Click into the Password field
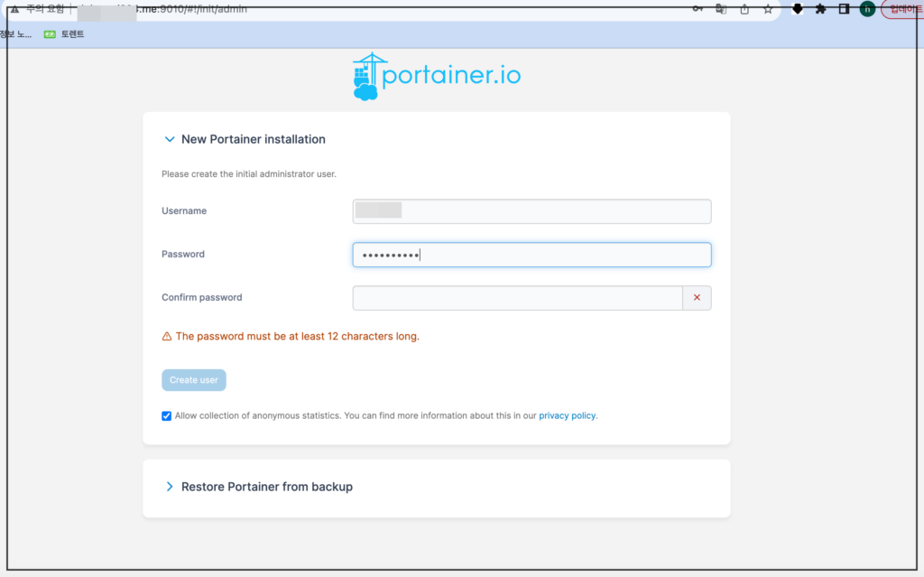924x577 pixels. [x=531, y=255]
